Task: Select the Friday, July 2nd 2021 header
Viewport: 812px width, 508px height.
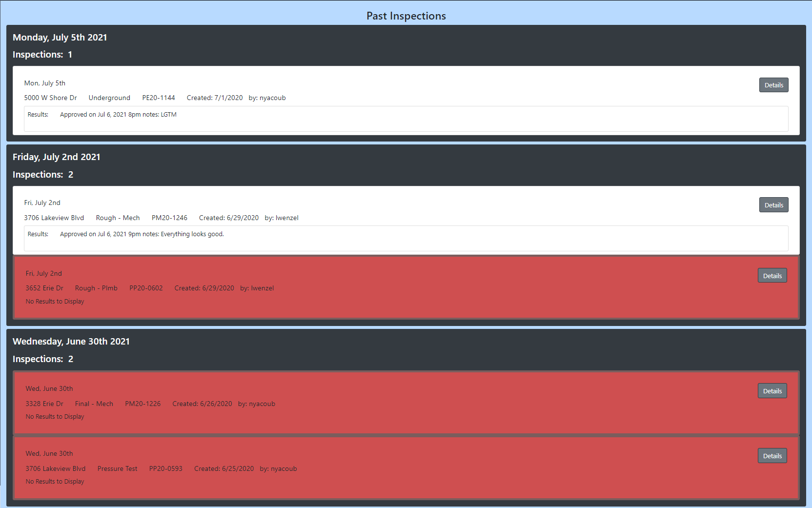Action: pos(56,157)
